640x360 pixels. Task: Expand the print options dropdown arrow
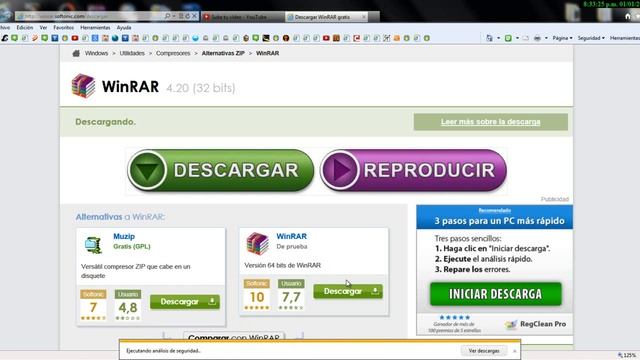pos(546,38)
